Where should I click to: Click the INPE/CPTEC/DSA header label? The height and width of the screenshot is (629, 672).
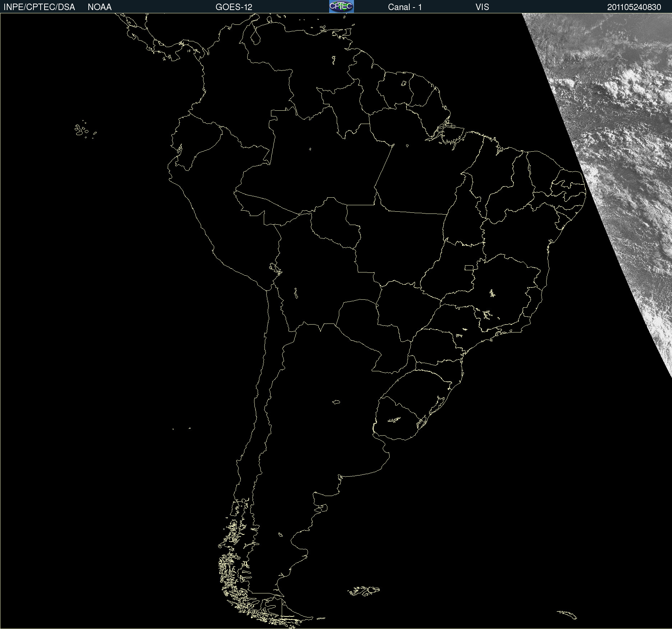point(39,7)
